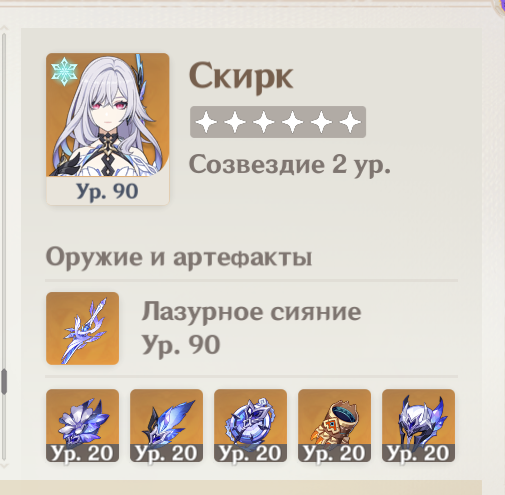Click the Созвездие 2 ур. label
The width and height of the screenshot is (505, 495).
point(289,165)
